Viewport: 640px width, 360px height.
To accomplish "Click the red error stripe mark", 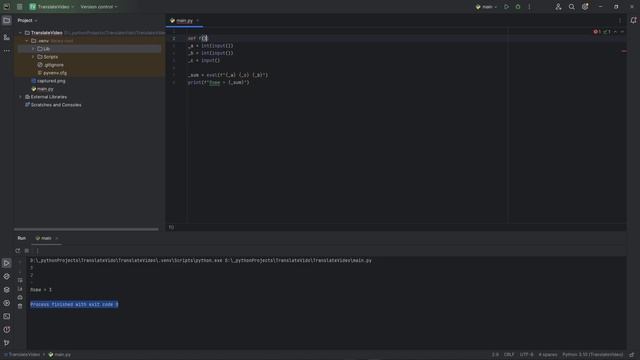I will [624, 51].
